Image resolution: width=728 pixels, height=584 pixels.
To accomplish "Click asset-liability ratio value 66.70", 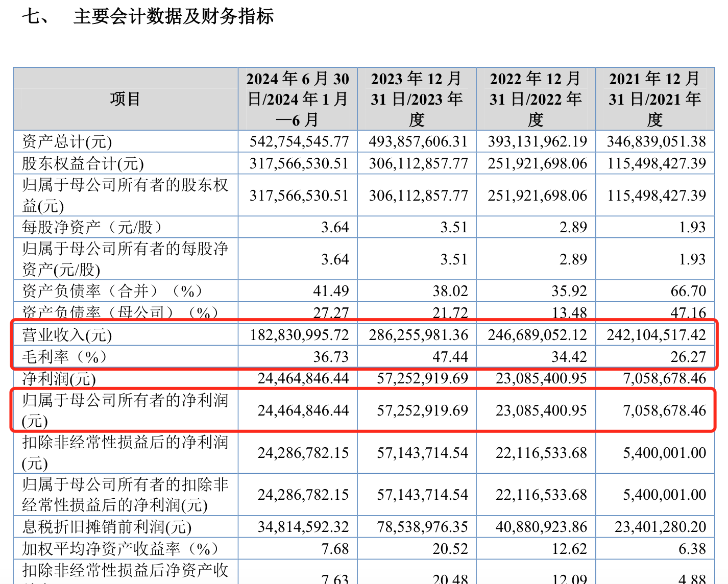I will pos(688,291).
